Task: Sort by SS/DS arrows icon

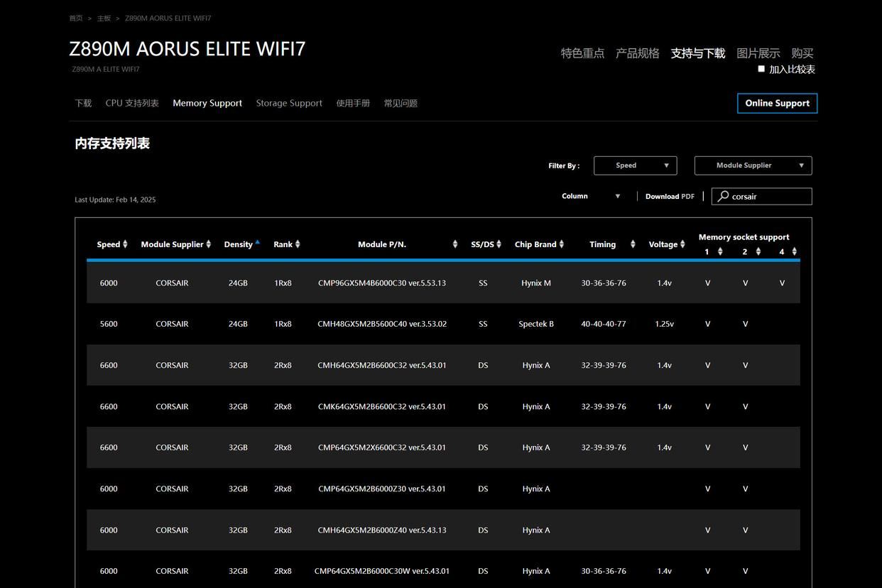Action: pyautogui.click(x=499, y=244)
